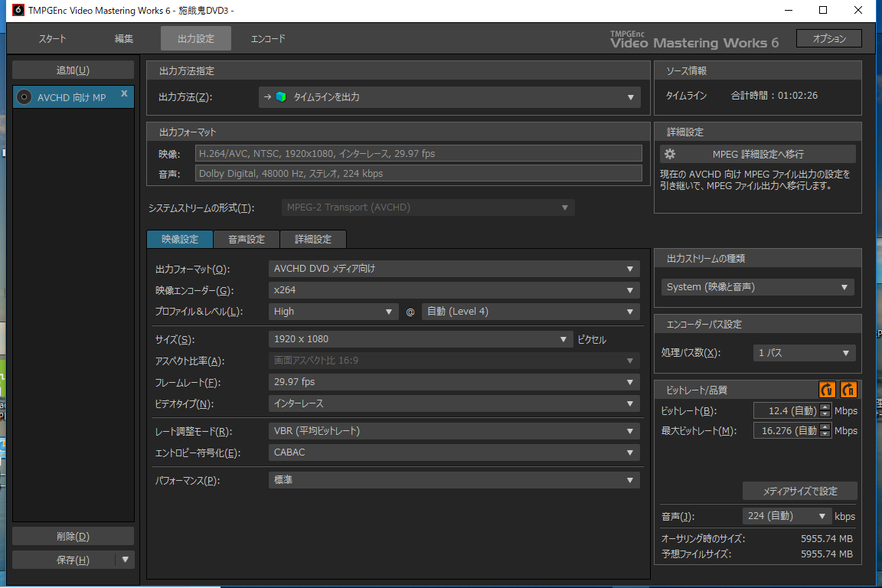Open the スタート tab
The height and width of the screenshot is (588, 882).
click(x=52, y=39)
